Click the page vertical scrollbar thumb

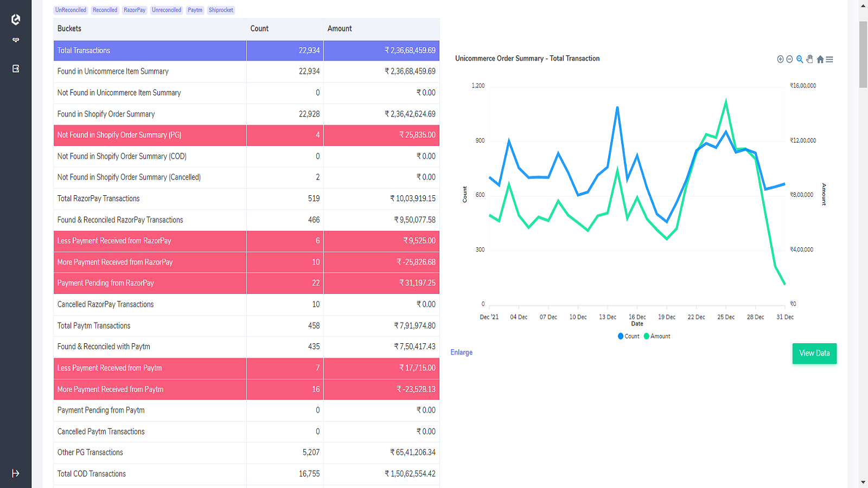click(863, 54)
